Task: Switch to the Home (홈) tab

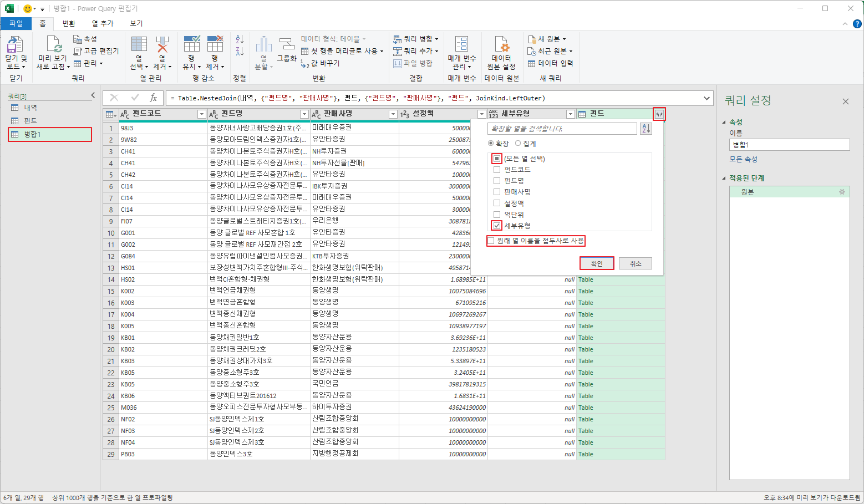Action: coord(43,23)
